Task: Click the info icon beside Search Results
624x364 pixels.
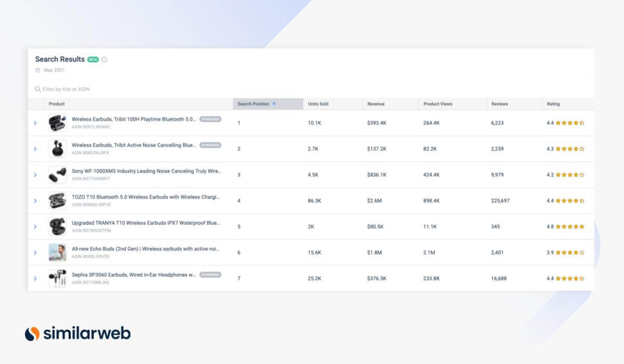Action: click(x=104, y=60)
